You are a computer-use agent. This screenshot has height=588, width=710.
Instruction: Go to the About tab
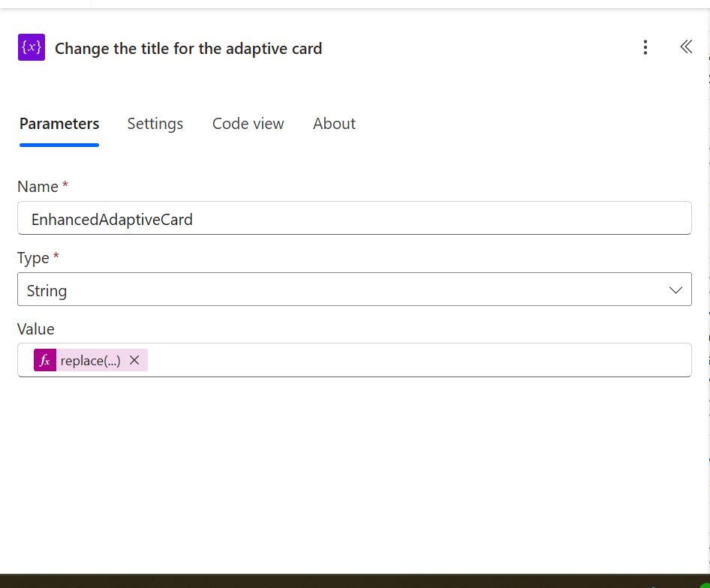click(x=334, y=124)
